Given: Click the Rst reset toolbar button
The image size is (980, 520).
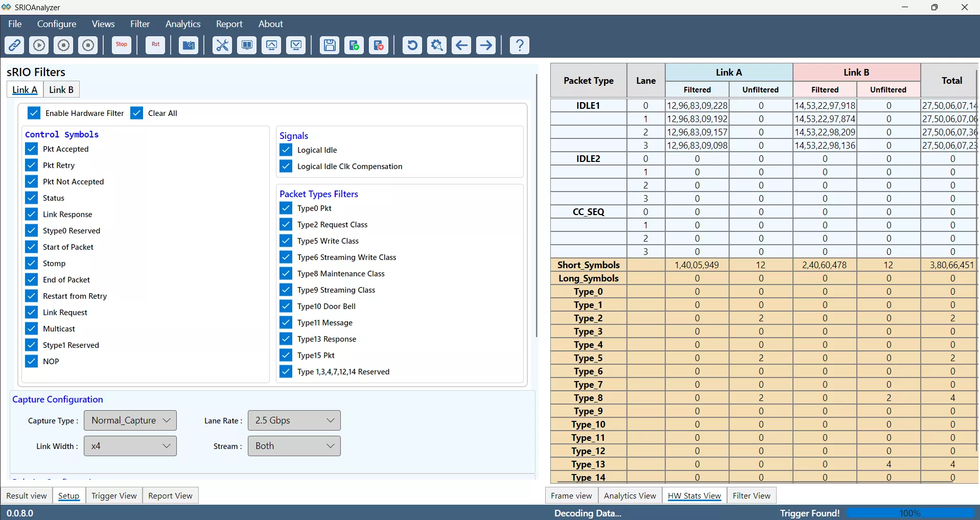Looking at the screenshot, I should click(x=155, y=45).
